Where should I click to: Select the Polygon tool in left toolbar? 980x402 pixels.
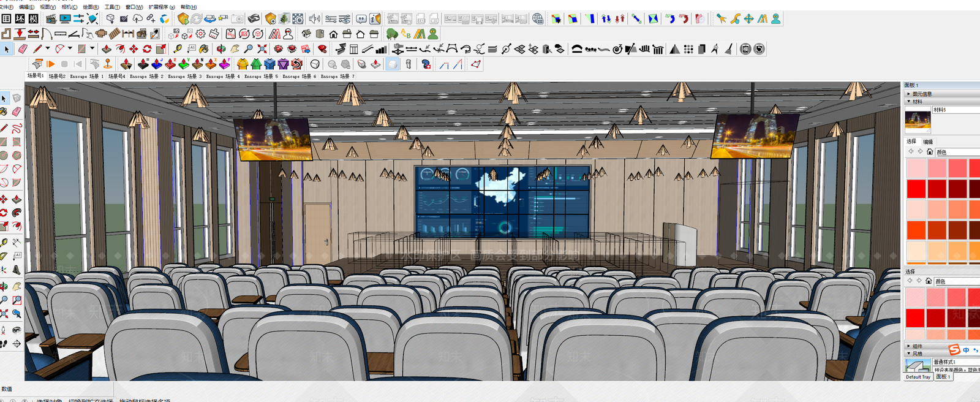tap(17, 155)
